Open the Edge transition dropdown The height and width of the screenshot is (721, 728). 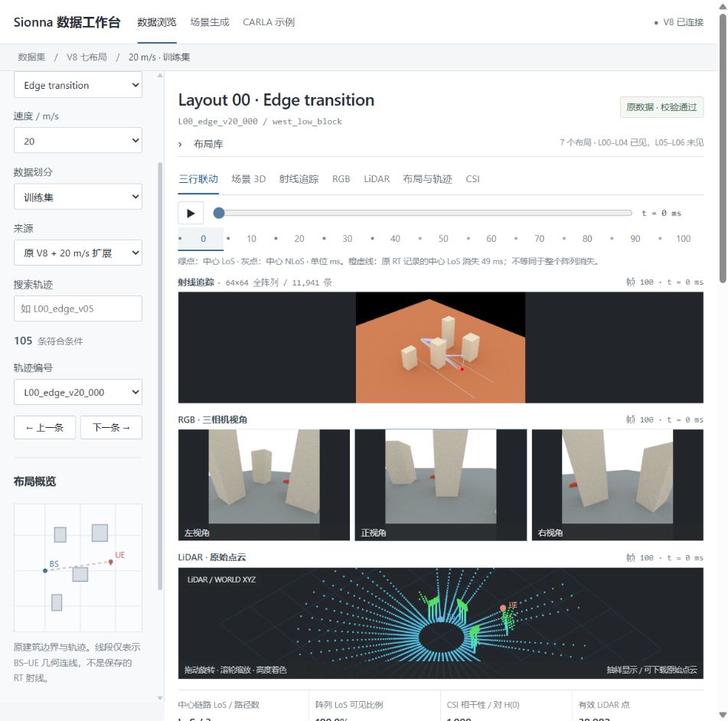pos(78,85)
